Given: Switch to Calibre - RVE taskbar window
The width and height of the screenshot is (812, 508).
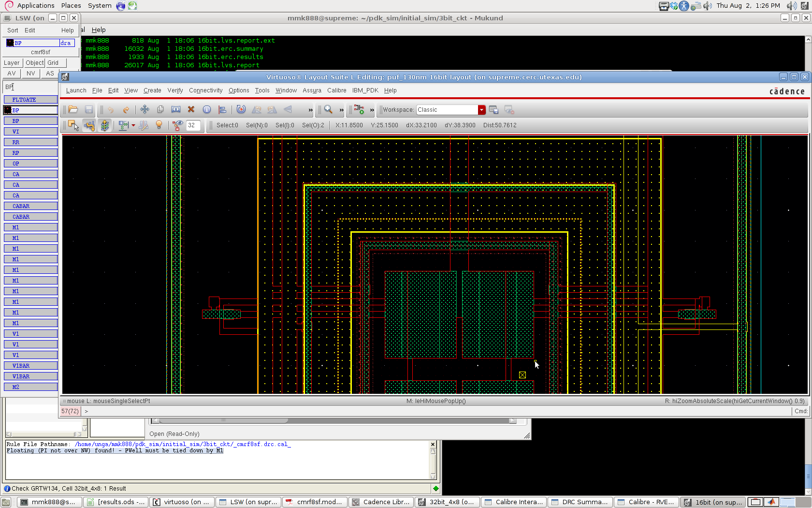Looking at the screenshot, I should point(647,502).
